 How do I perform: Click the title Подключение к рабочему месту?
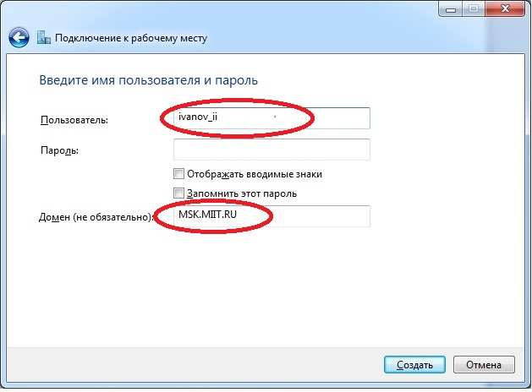(131, 38)
